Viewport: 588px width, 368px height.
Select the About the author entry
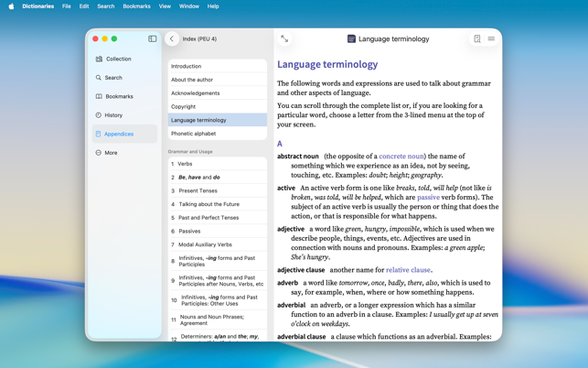tap(218, 80)
